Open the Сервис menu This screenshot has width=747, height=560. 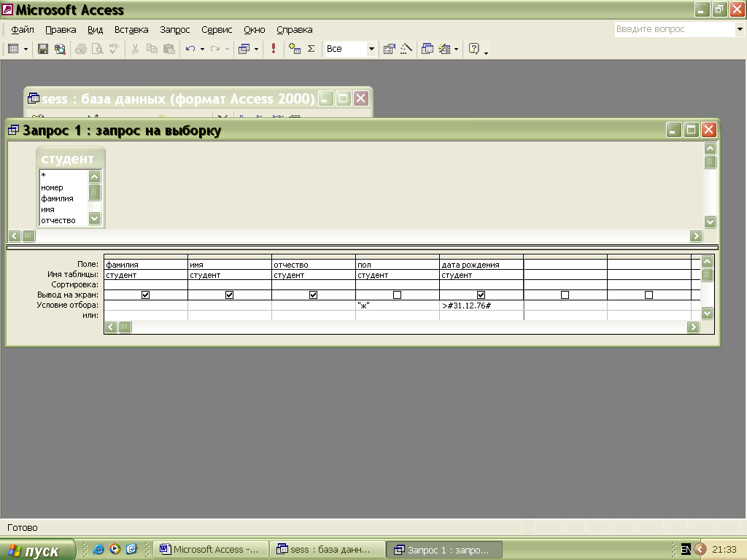pyautogui.click(x=217, y=29)
